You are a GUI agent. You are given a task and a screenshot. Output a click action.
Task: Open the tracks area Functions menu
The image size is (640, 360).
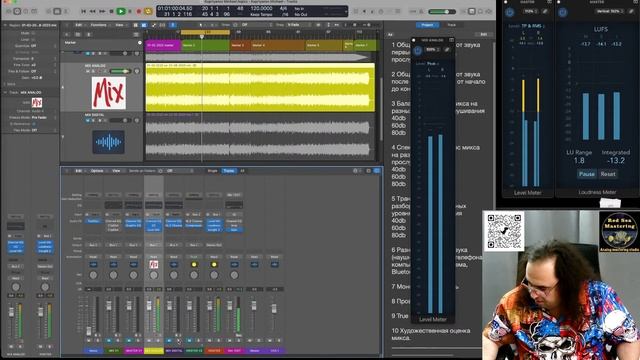(98, 25)
